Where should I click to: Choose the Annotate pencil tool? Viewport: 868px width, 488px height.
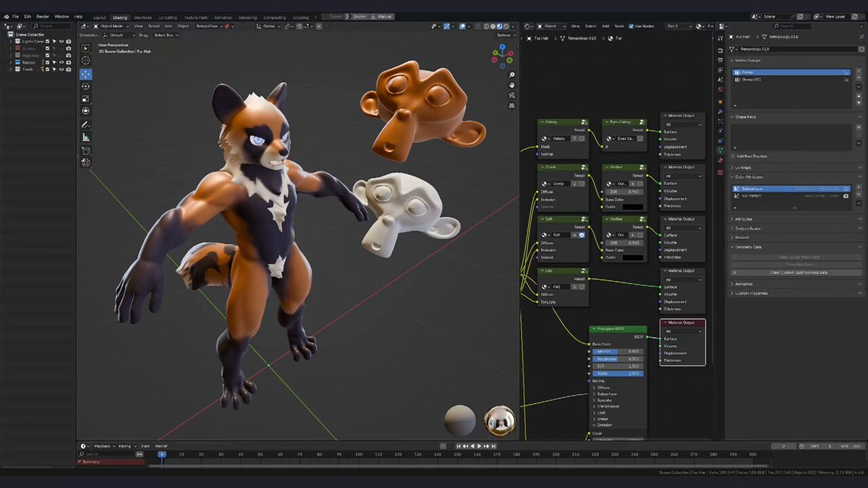tap(86, 124)
